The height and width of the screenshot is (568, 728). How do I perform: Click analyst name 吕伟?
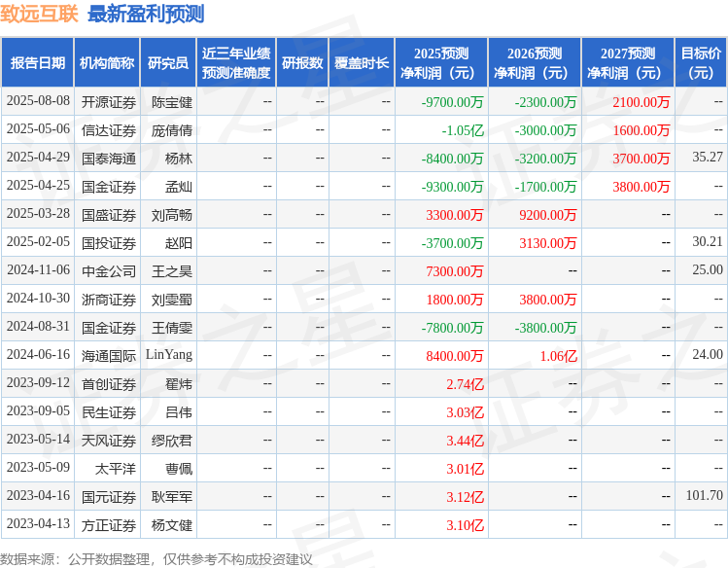[x=179, y=412]
